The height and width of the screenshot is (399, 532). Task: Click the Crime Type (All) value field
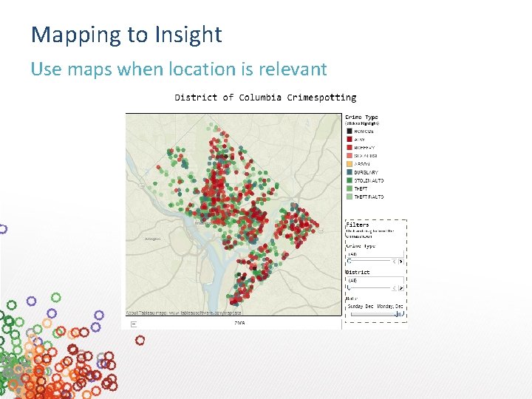375,254
